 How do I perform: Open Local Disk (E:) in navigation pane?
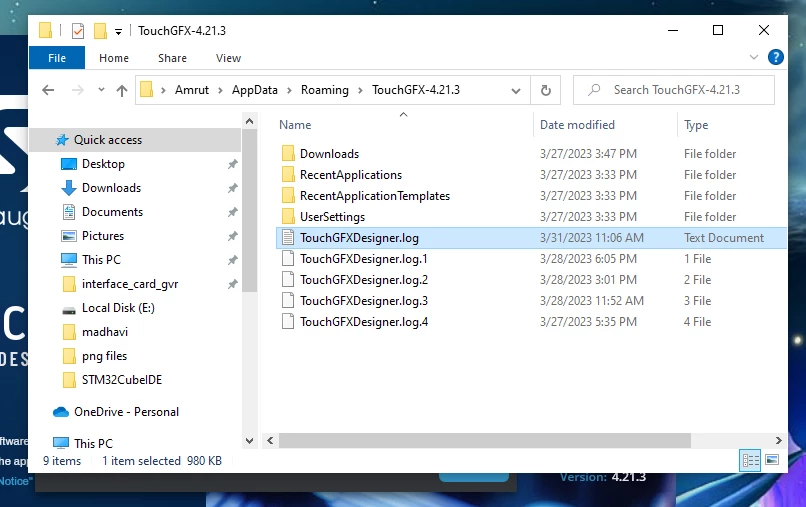[x=118, y=308]
